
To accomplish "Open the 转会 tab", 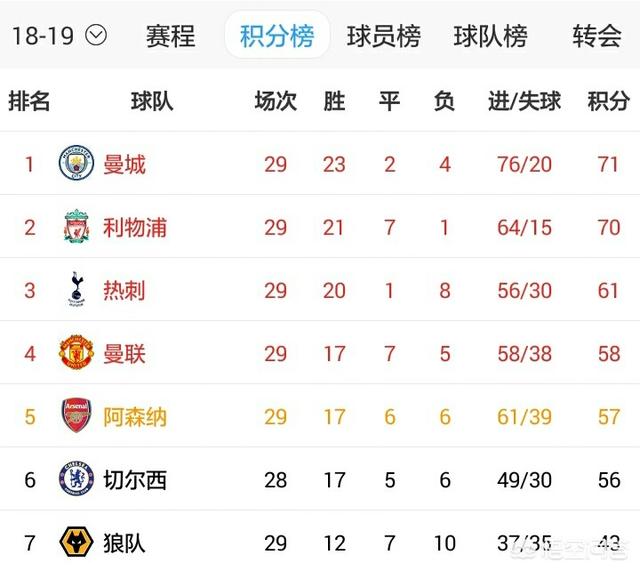I will tap(597, 37).
